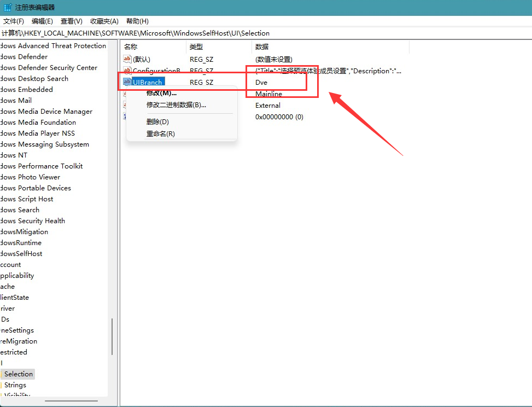Screen dimensions: 532x407
Task: Select Windows Performance Toolkit key
Action: coord(42,166)
